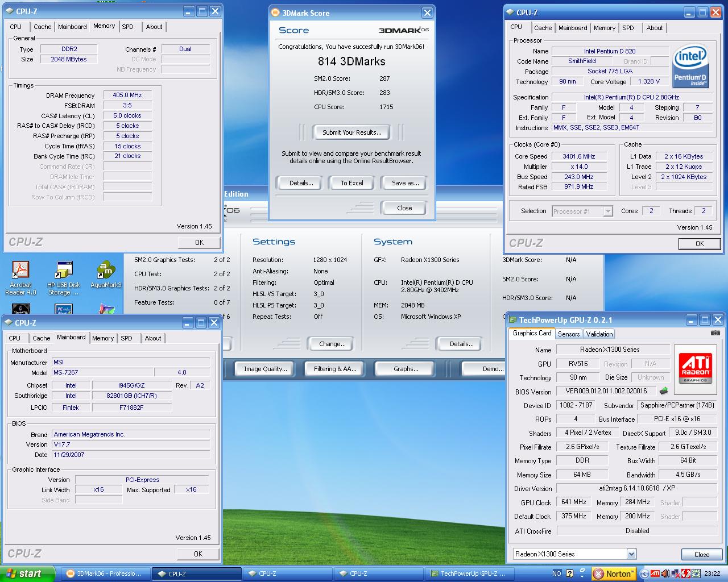Expand hidden tray icons with the arrow
728x582 pixels.
pos(644,573)
